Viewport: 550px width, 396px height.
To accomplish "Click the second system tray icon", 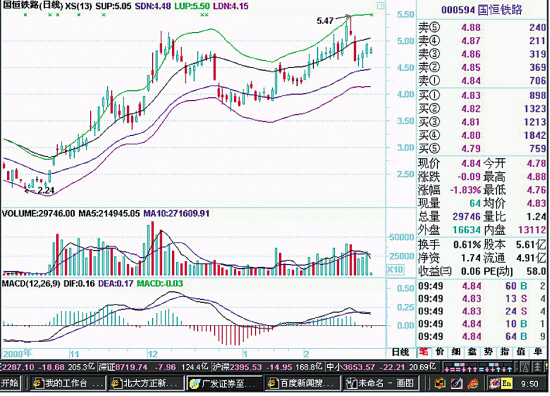I will click(x=456, y=383).
